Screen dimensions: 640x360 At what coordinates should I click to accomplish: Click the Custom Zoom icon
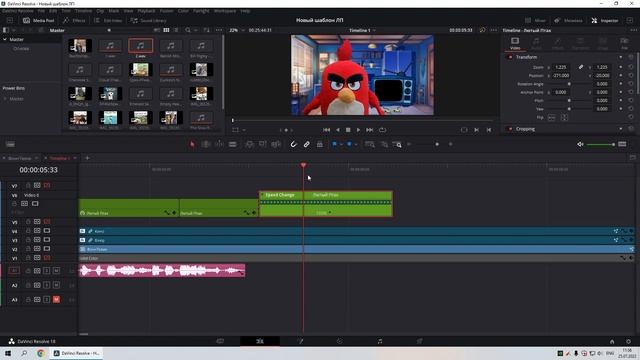pos(397,144)
